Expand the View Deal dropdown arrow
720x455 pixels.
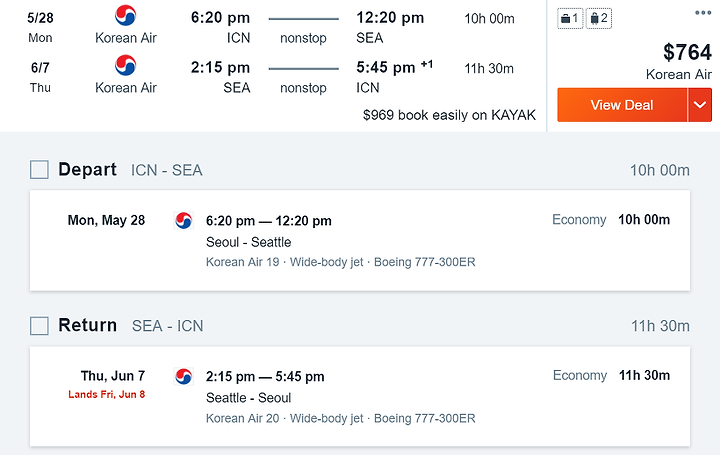pos(700,105)
